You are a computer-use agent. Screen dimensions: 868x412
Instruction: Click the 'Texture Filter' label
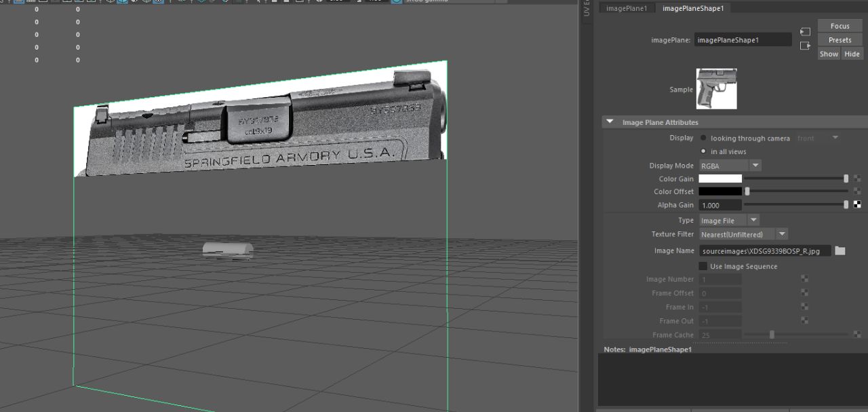pyautogui.click(x=673, y=234)
